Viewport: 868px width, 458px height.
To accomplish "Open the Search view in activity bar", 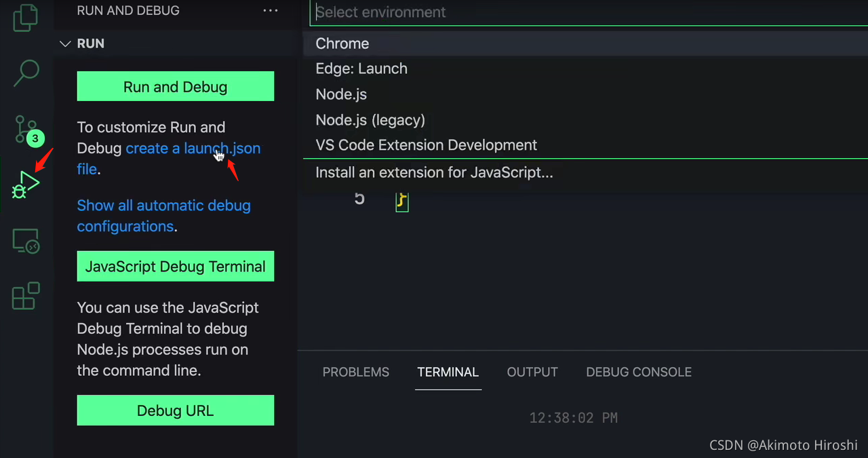I will [x=26, y=73].
